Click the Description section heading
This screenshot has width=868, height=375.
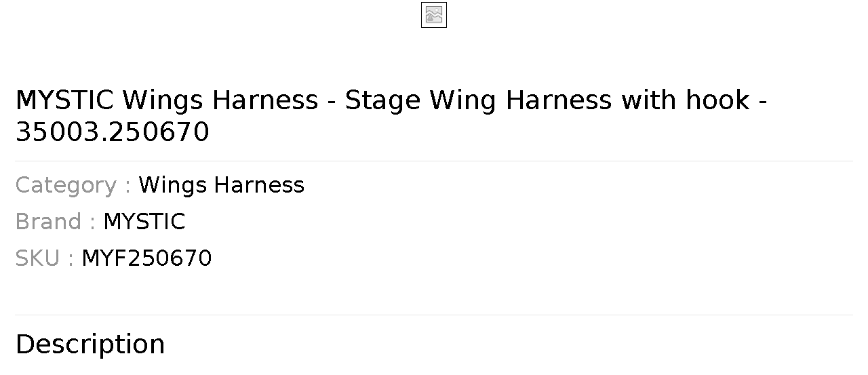[x=90, y=344]
